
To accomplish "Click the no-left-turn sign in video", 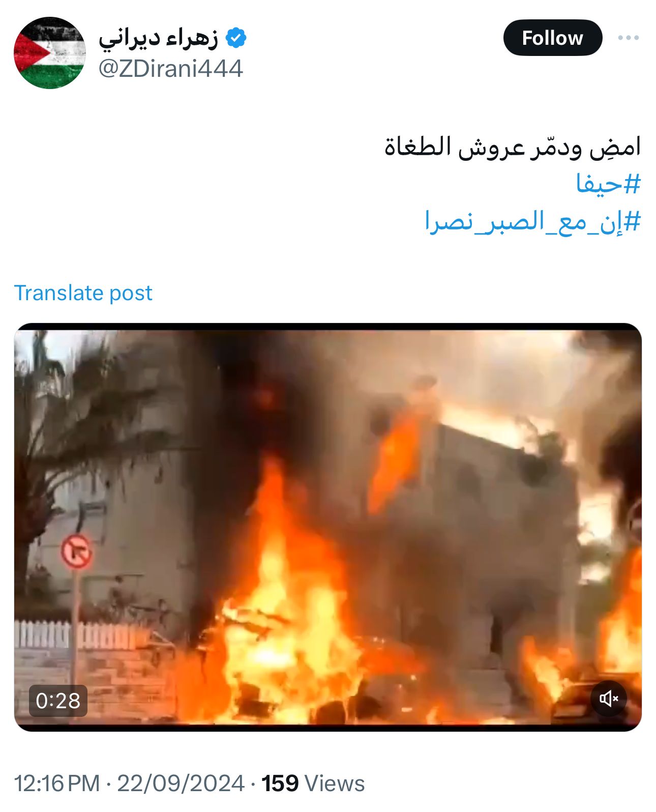I will pos(77,552).
